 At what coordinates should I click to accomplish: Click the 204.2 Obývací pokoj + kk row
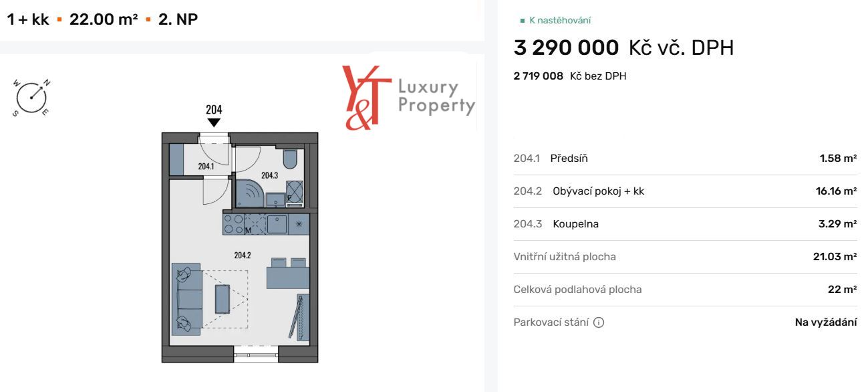[x=685, y=191]
